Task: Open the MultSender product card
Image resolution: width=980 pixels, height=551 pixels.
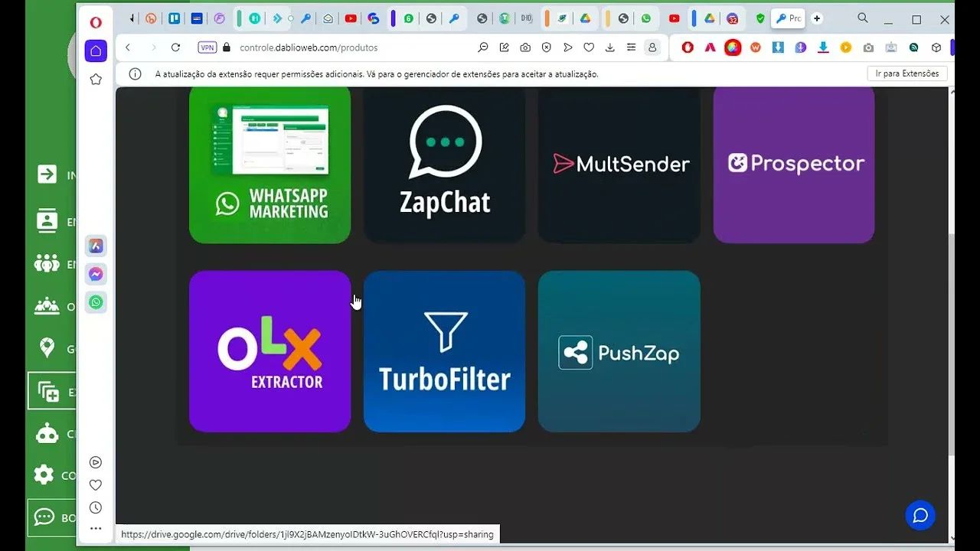Action: pos(619,165)
